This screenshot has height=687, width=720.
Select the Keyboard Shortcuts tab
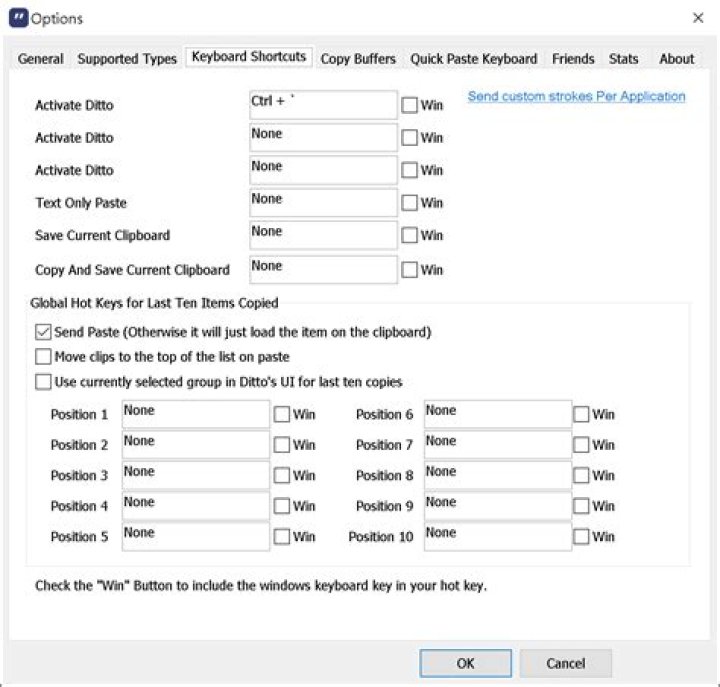point(249,56)
